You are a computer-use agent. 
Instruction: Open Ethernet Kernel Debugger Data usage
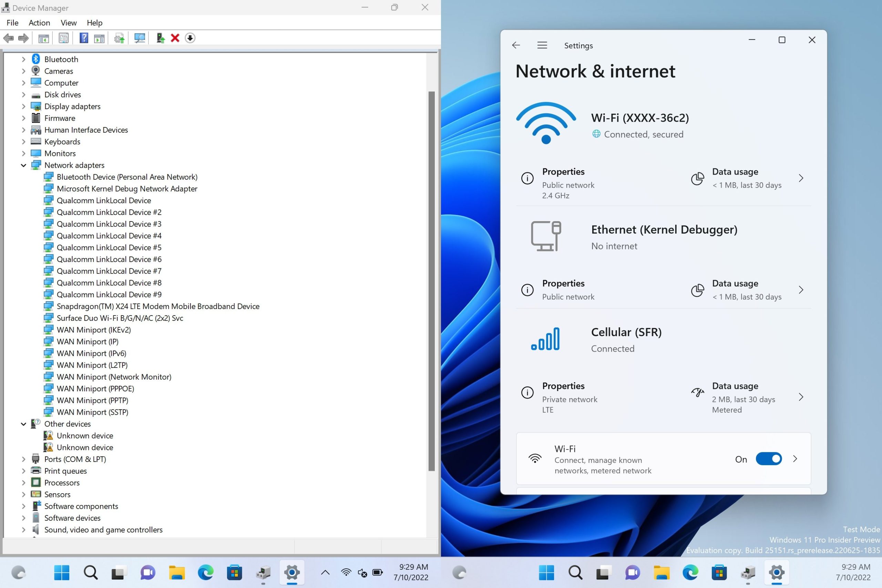[x=748, y=290]
